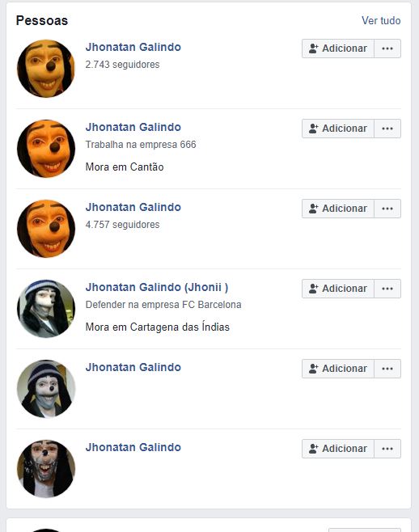Open the three-dots menu for the 4.757 seguidores profile

pos(387,209)
